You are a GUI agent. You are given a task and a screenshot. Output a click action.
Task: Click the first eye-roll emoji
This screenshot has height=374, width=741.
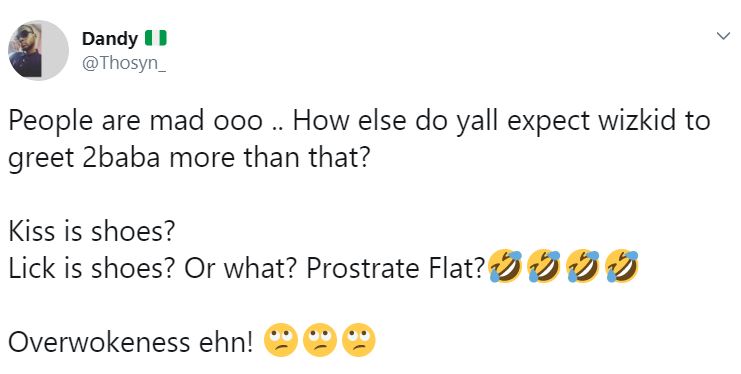click(x=281, y=340)
